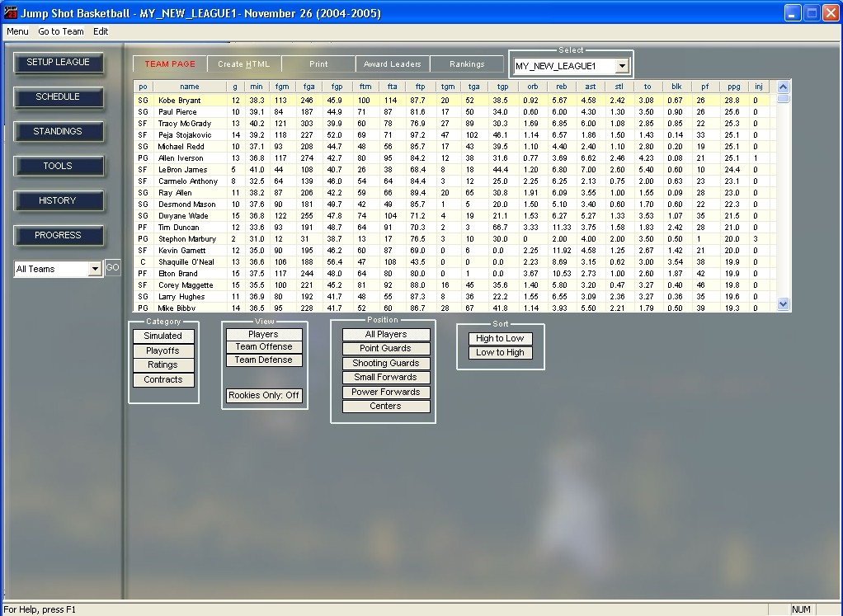Click the stl column header
The image size is (843, 616).
coord(619,87)
